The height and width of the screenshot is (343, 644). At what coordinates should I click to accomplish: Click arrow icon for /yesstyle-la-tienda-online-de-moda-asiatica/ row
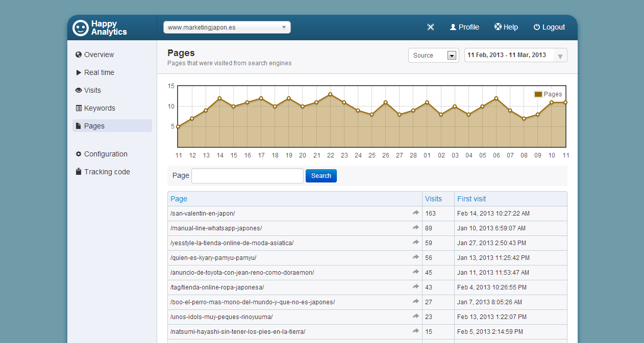tap(416, 243)
